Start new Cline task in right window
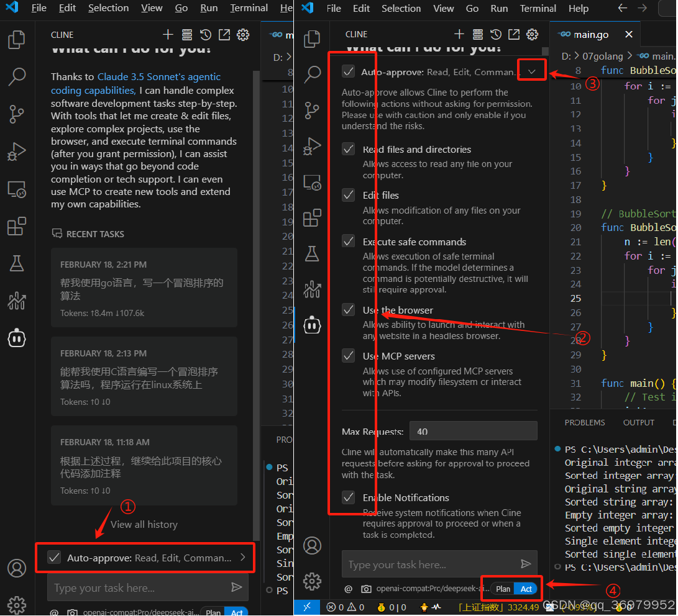 pyautogui.click(x=459, y=34)
